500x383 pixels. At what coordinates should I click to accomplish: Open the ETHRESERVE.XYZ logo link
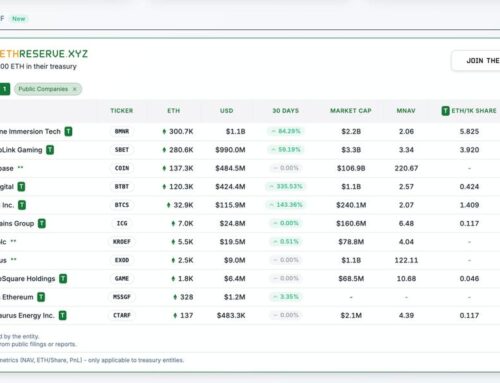(x=44, y=54)
